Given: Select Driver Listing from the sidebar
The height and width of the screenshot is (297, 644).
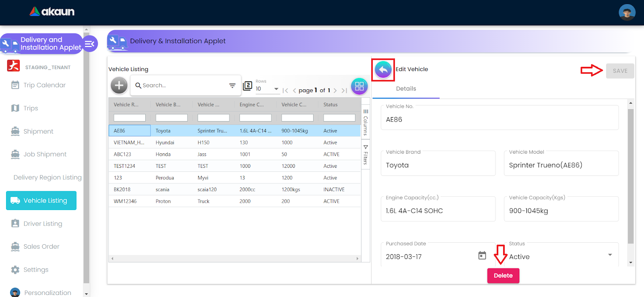Looking at the screenshot, I should tap(43, 224).
